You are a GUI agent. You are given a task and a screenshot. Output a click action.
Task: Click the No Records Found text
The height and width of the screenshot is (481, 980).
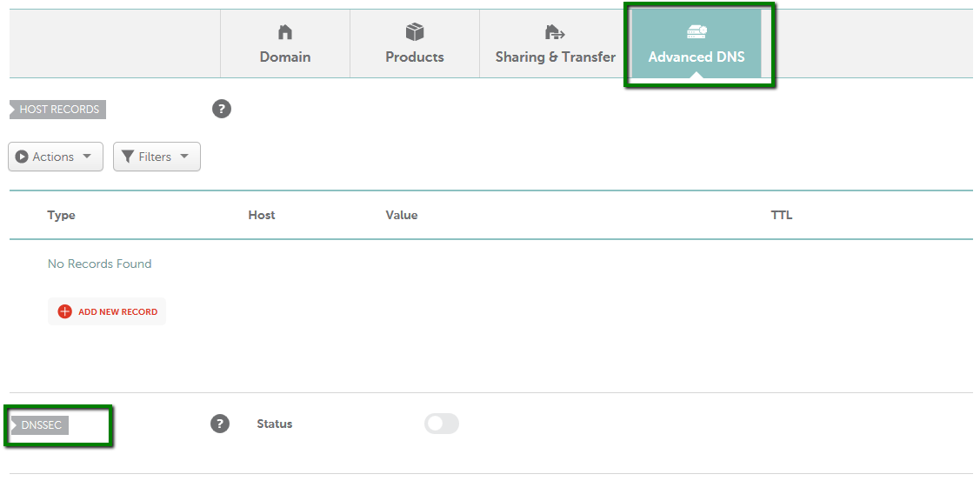99,264
